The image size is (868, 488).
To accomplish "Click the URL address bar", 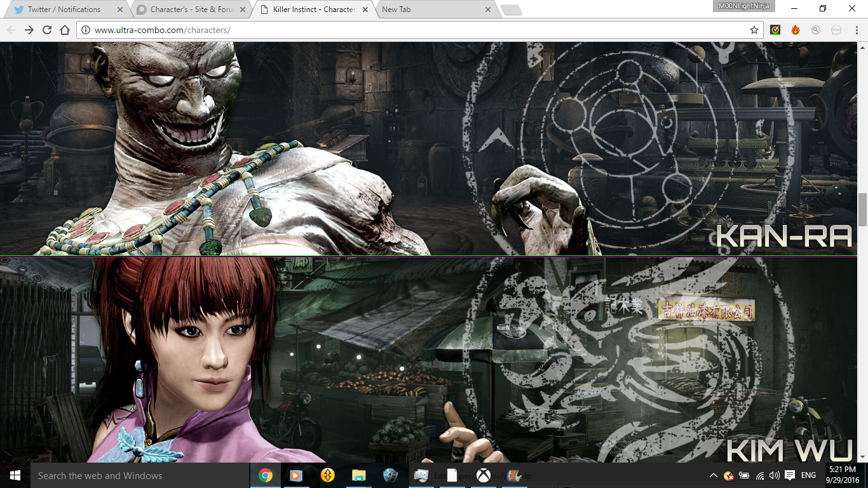I will click(x=413, y=30).
